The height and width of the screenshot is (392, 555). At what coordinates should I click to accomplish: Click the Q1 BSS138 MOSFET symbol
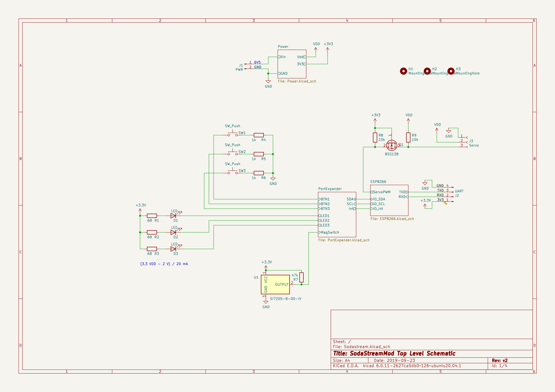pos(392,145)
